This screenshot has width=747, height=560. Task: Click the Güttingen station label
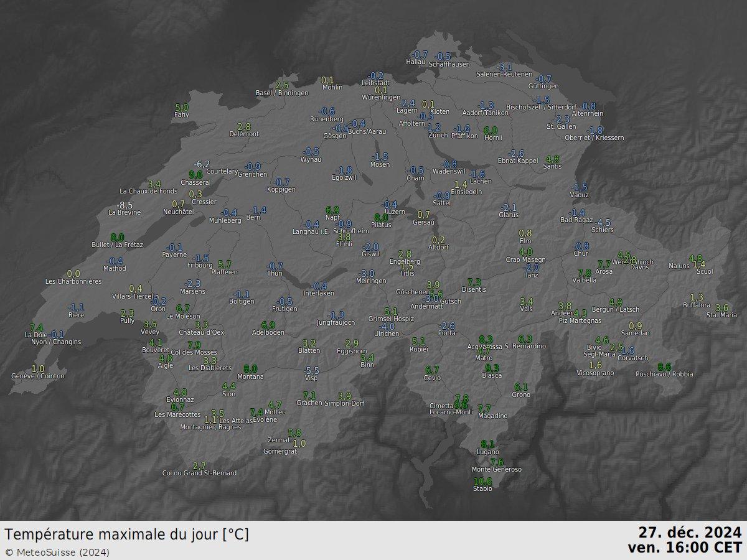pyautogui.click(x=543, y=86)
